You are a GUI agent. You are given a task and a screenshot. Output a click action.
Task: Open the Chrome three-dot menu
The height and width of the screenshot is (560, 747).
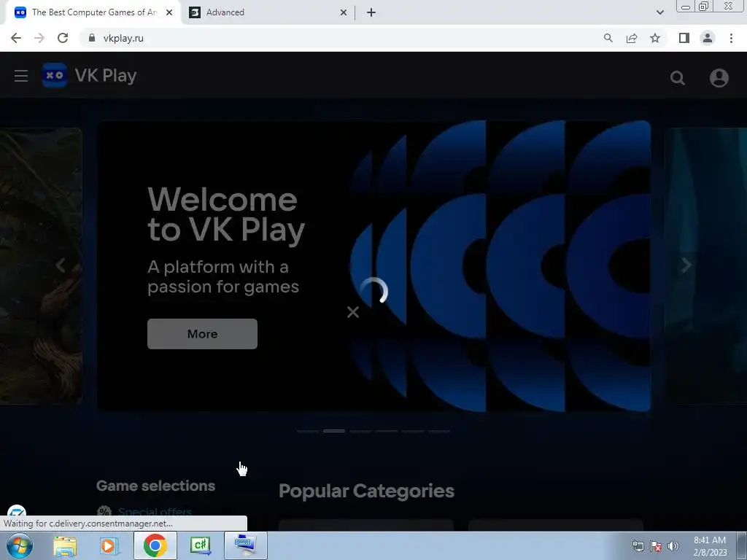[x=731, y=38]
